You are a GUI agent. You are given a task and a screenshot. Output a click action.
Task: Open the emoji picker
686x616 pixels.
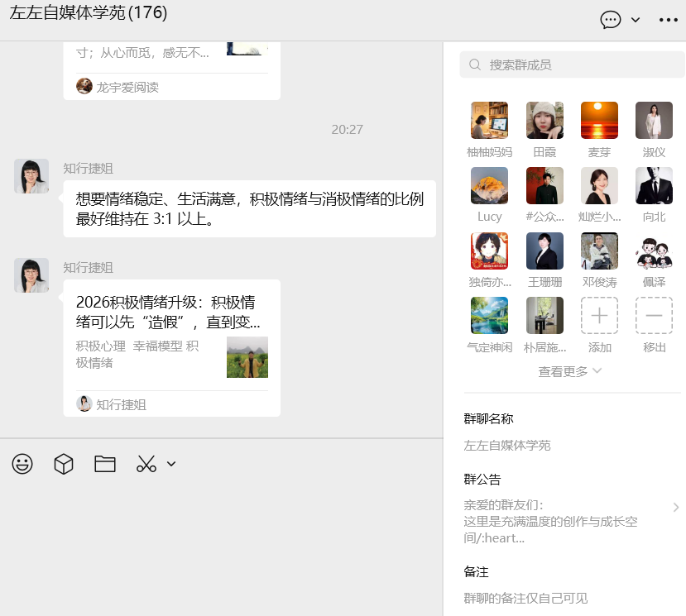tap(22, 464)
